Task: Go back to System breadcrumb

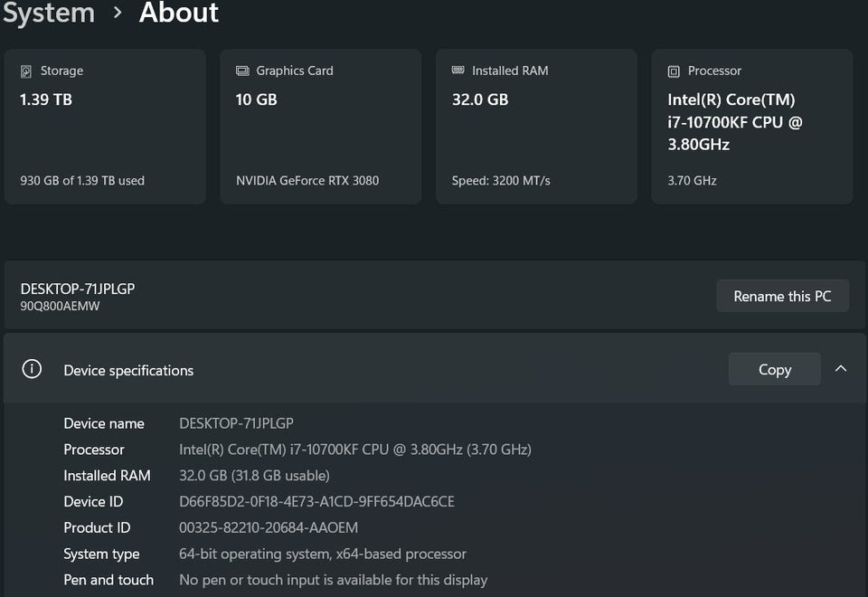Action: pos(49,13)
